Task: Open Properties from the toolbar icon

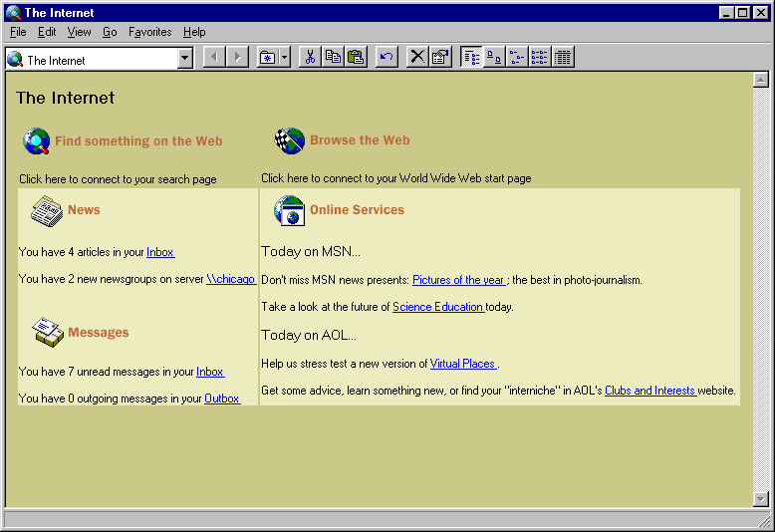Action: (440, 58)
